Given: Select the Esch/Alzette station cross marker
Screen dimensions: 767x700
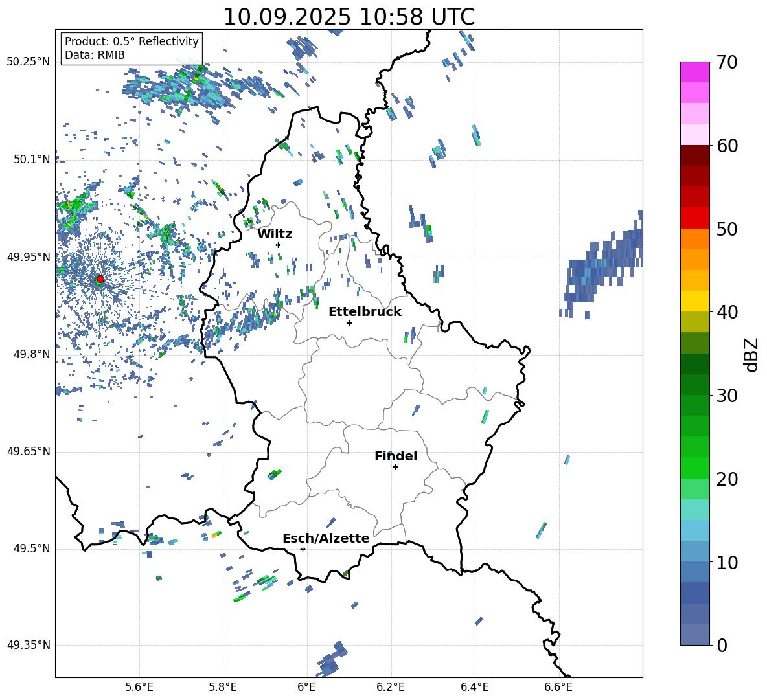Looking at the screenshot, I should [303, 549].
